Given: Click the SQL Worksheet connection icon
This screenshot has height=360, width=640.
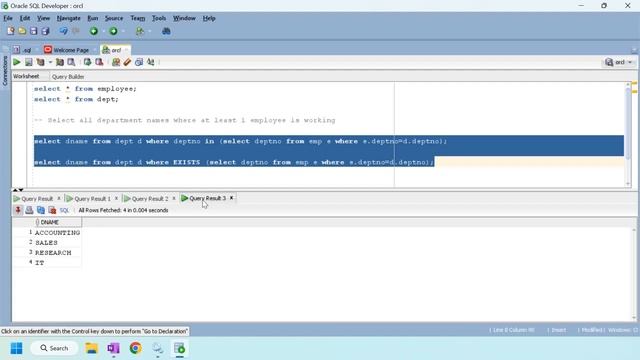Looking at the screenshot, I should (140, 31).
